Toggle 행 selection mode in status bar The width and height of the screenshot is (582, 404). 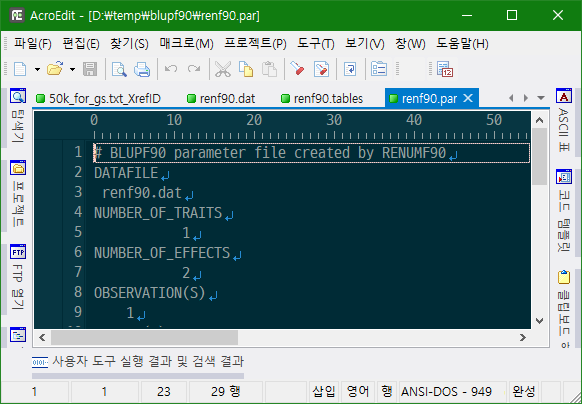pyautogui.click(x=387, y=391)
